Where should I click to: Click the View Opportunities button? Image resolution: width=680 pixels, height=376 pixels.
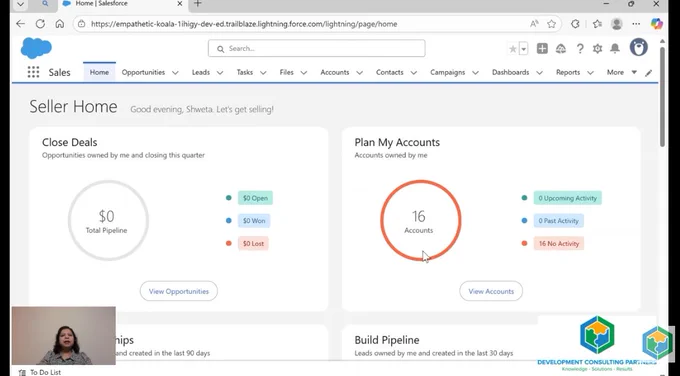(x=179, y=291)
